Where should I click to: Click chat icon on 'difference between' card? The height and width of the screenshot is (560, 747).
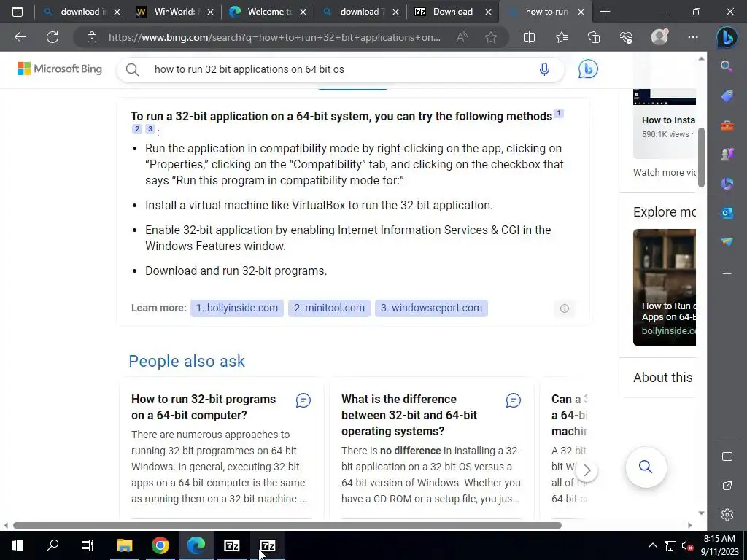pos(513,400)
